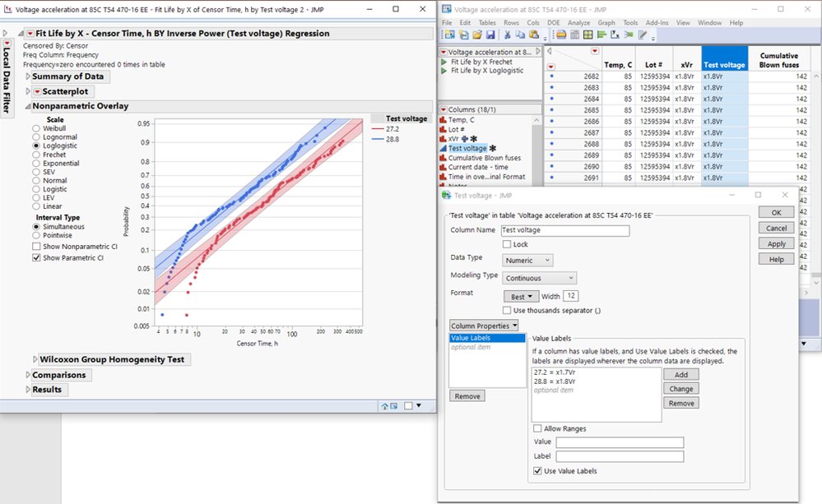Select the asterisk property icon next to Test voltage
The height and width of the screenshot is (504, 822).
(x=493, y=148)
